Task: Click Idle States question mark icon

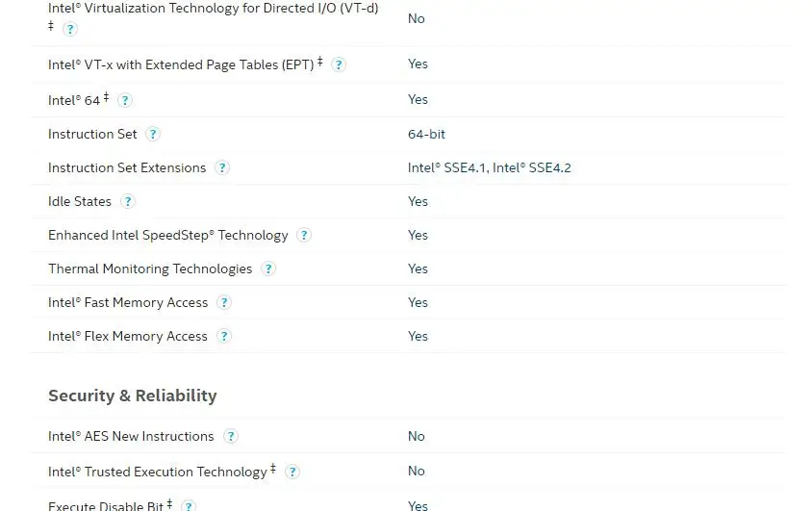Action: coord(128,201)
